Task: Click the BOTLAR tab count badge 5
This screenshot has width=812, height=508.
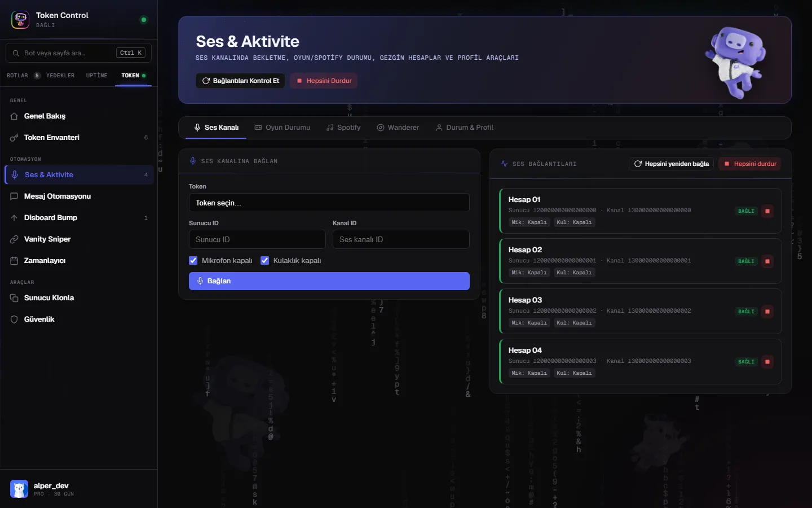Action: click(37, 76)
